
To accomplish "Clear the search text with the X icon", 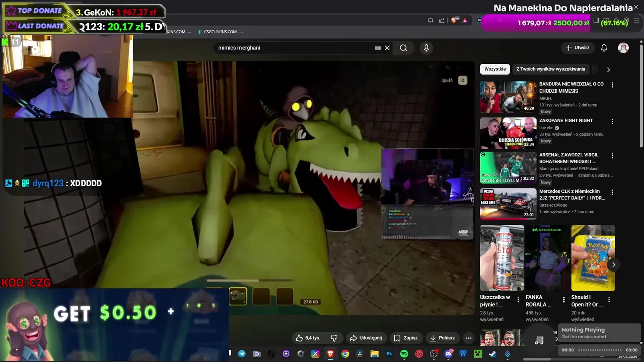I will (x=387, y=48).
